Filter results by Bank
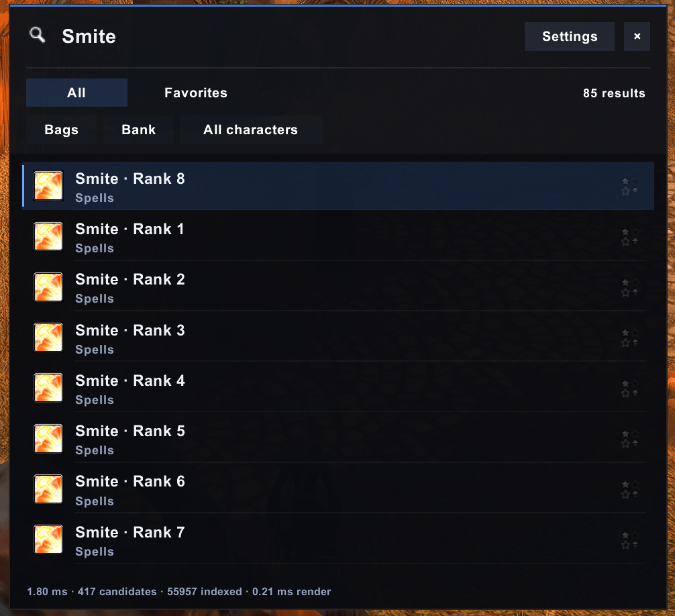The image size is (675, 616). coord(139,130)
